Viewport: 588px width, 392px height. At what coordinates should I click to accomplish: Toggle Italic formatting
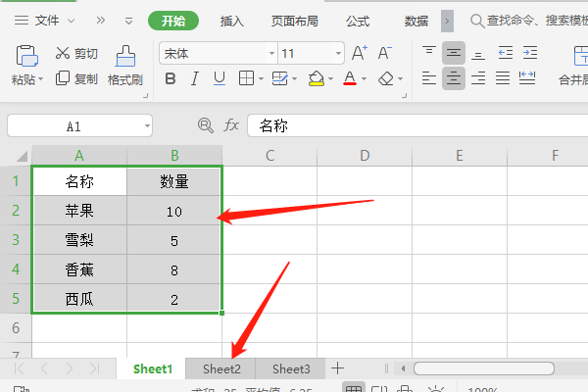(195, 78)
